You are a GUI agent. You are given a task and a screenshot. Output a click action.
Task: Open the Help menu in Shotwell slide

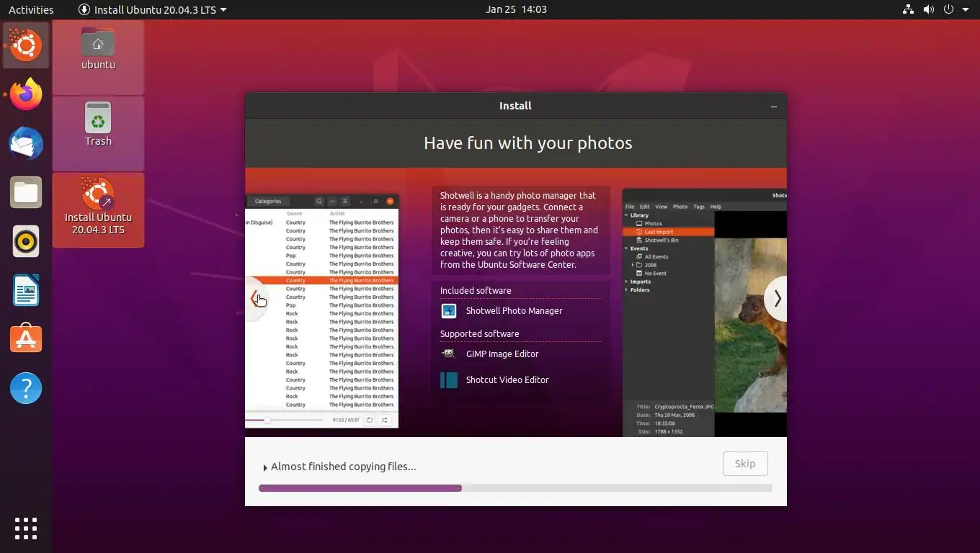[x=716, y=207]
